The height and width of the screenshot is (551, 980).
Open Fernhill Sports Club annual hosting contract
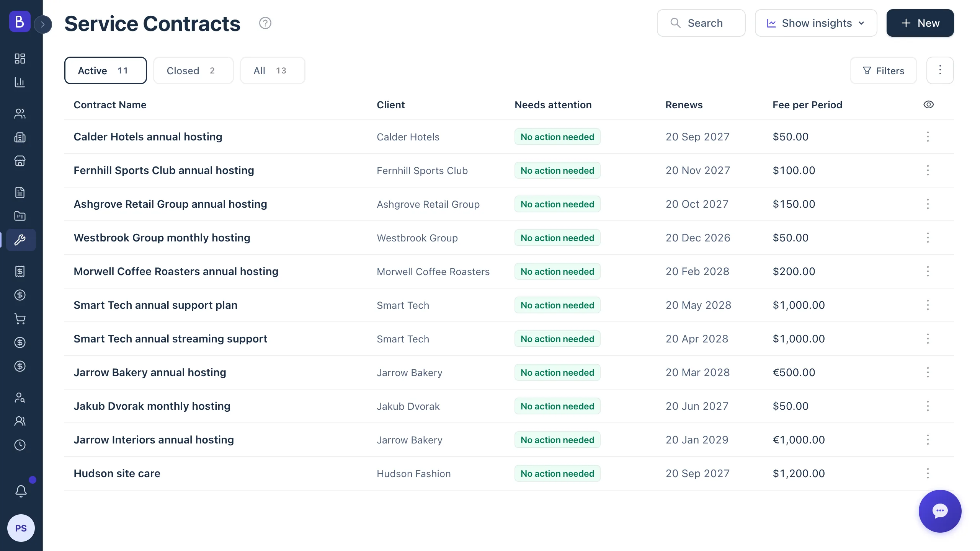coord(164,170)
